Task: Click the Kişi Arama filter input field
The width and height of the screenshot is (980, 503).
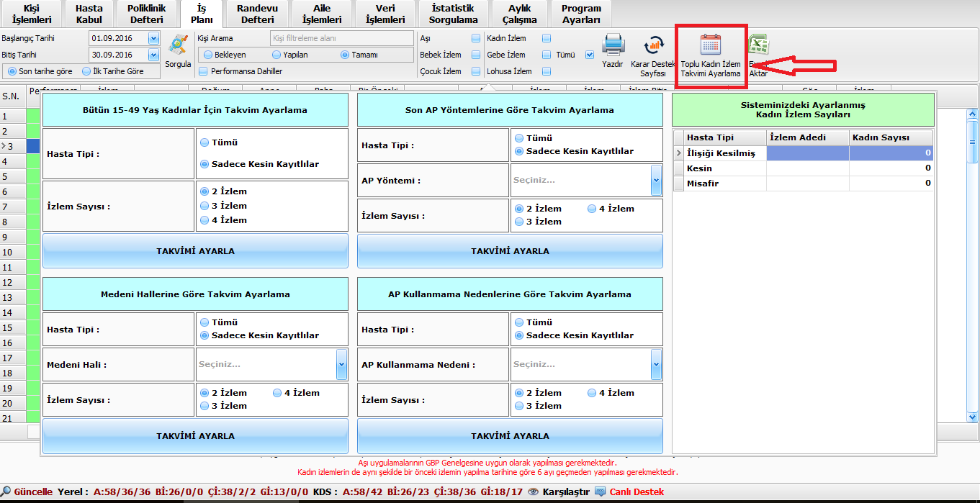Action: pyautogui.click(x=341, y=38)
